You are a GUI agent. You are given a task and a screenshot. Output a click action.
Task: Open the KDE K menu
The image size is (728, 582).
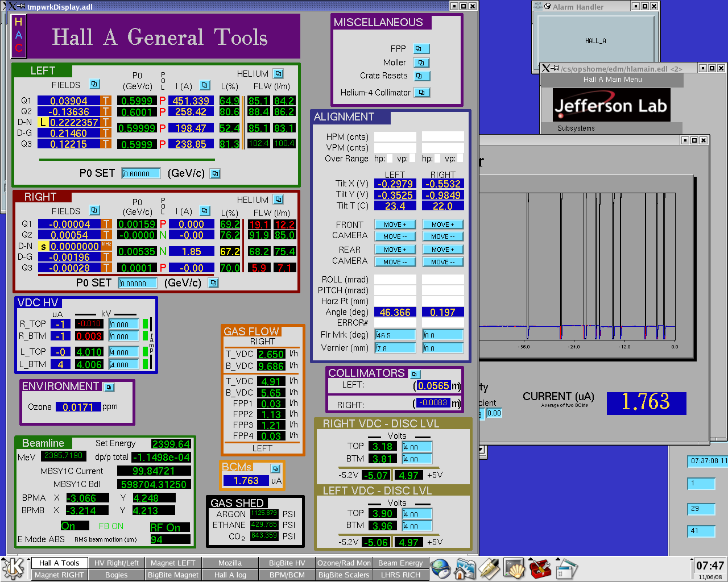pos(14,568)
